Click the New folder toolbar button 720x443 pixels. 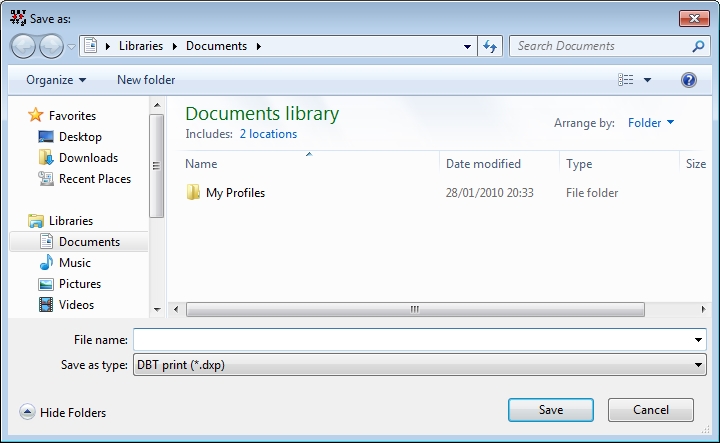tap(146, 80)
